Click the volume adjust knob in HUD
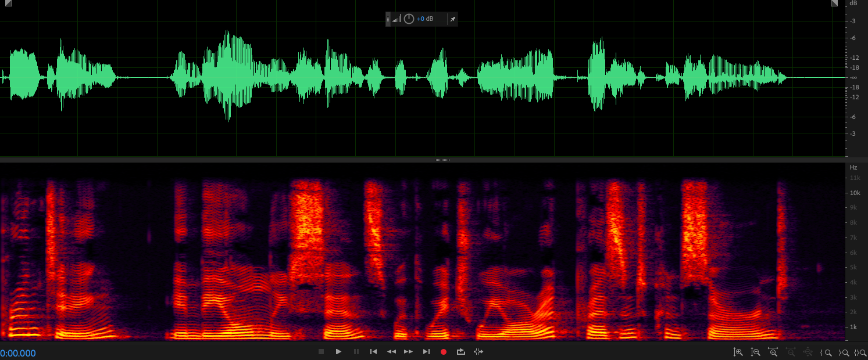Image resolution: width=868 pixels, height=360 pixels. coord(409,19)
